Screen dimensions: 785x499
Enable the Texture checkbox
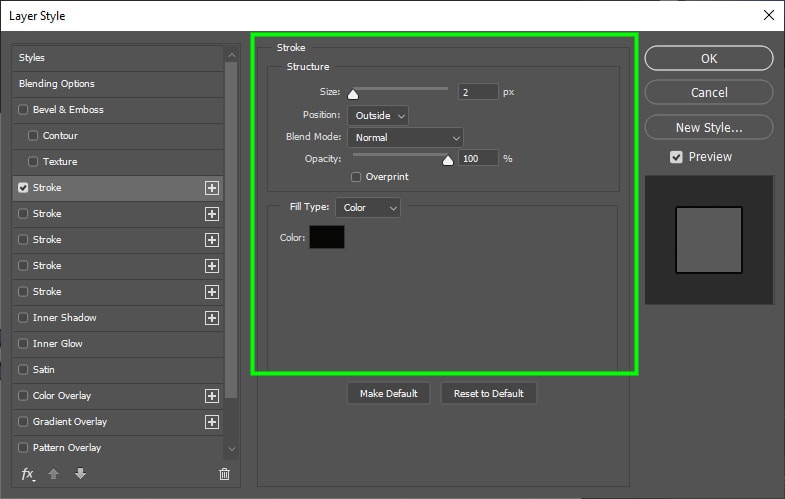tap(33, 161)
